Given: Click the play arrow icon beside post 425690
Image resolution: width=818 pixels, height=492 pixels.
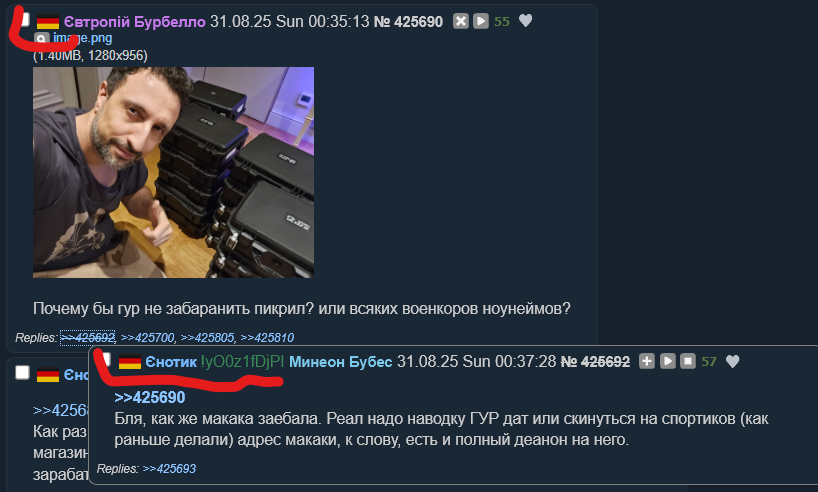Looking at the screenshot, I should [480, 21].
